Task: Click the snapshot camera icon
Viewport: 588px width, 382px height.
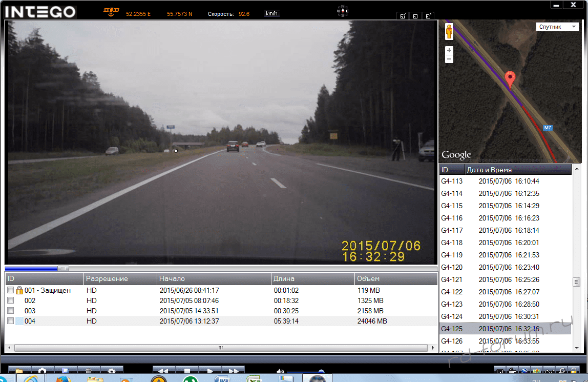Action: click(43, 371)
